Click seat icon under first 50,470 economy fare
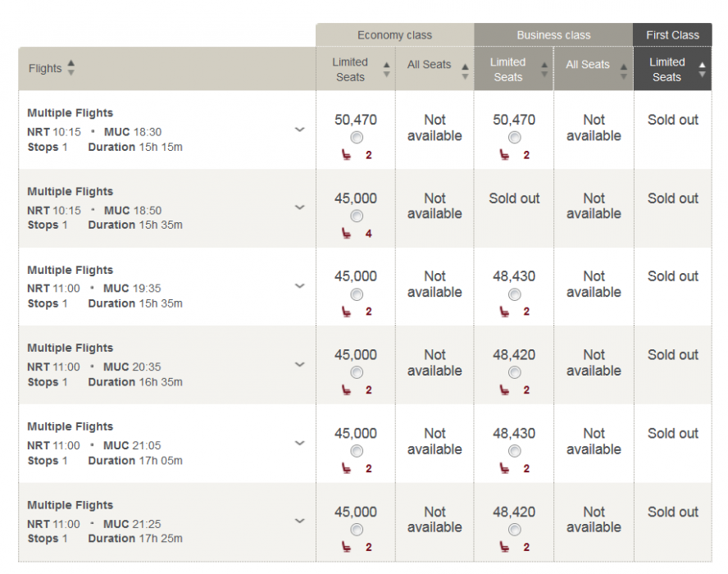This screenshot has width=728, height=574. tap(347, 155)
